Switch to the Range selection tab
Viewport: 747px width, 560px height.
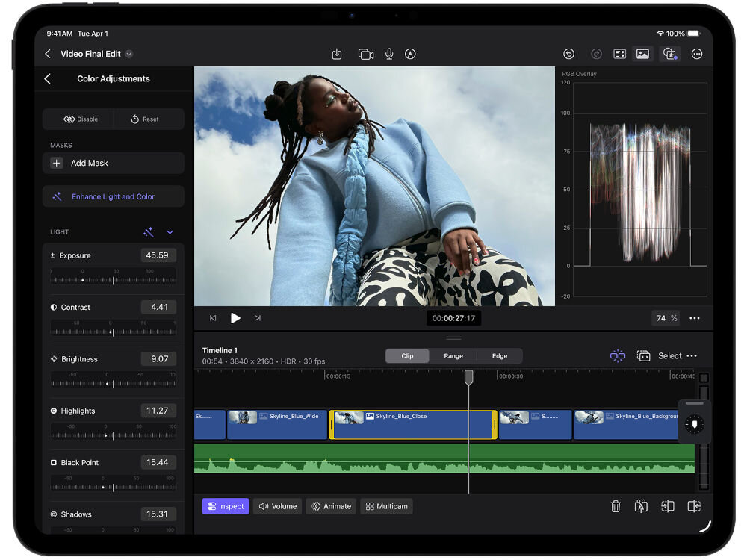point(453,356)
